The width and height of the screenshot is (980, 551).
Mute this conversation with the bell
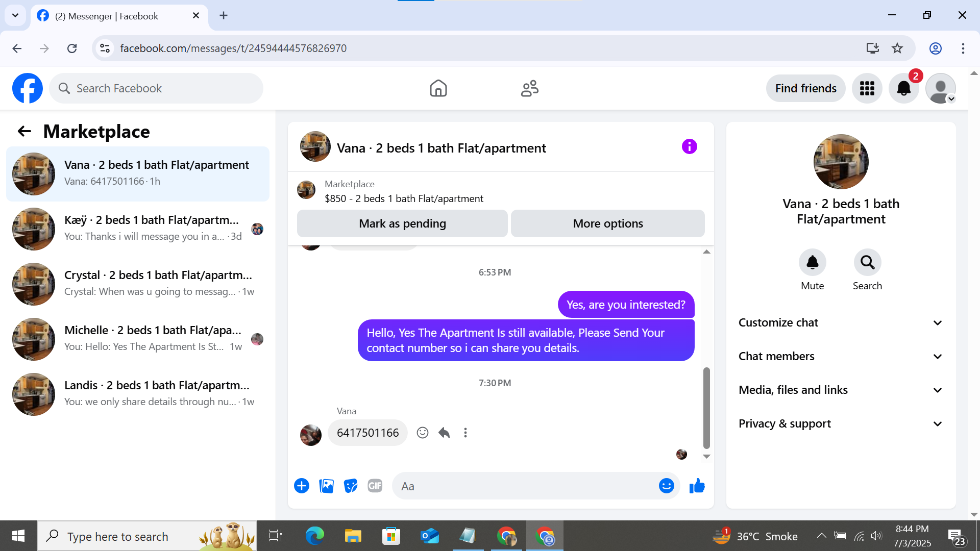pyautogui.click(x=812, y=262)
